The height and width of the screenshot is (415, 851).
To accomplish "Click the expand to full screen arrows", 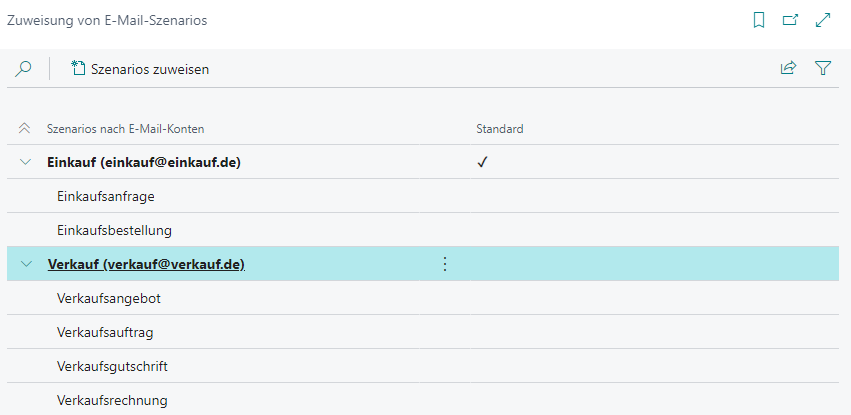I will click(823, 21).
